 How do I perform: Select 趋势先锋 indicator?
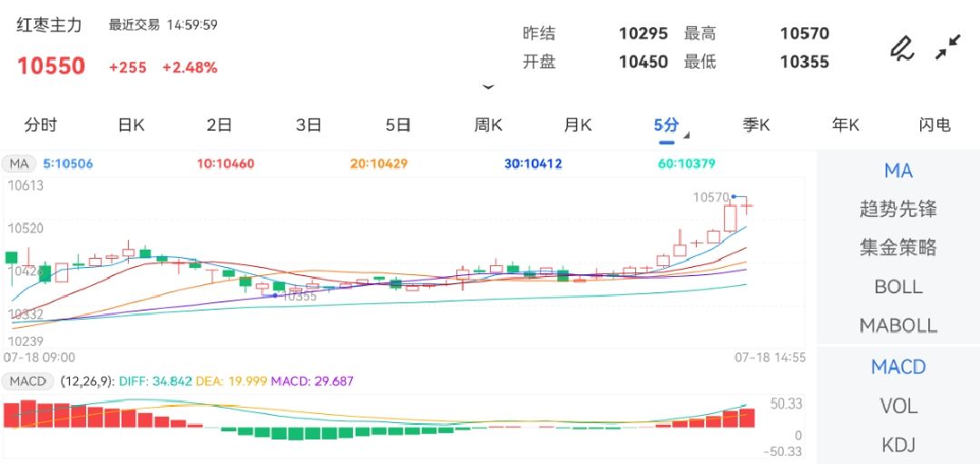click(x=898, y=209)
